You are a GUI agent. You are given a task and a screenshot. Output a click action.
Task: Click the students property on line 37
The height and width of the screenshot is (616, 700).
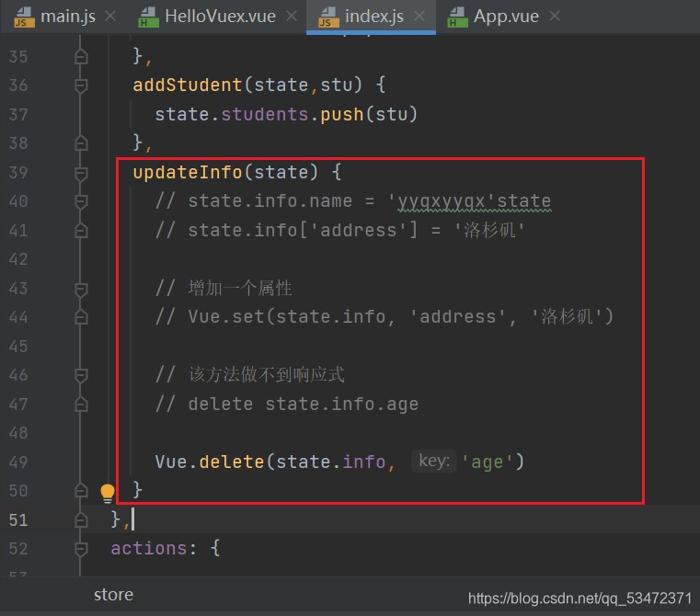click(265, 114)
